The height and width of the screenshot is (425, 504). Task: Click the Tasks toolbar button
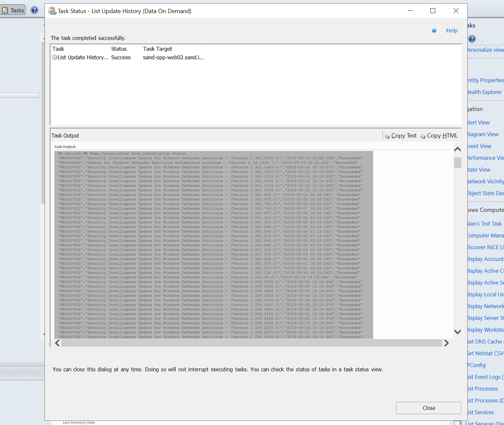(13, 10)
